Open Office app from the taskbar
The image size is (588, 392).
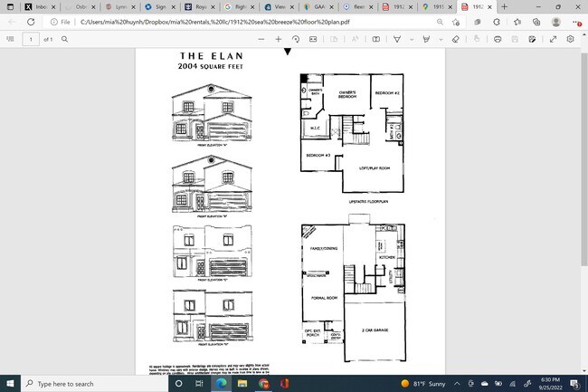[x=285, y=383]
